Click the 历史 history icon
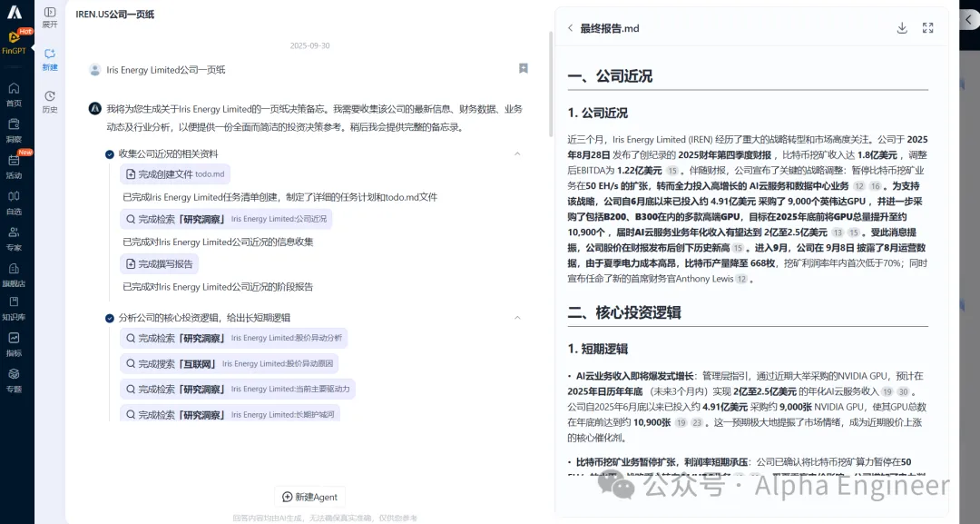This screenshot has width=980, height=524. click(x=50, y=100)
